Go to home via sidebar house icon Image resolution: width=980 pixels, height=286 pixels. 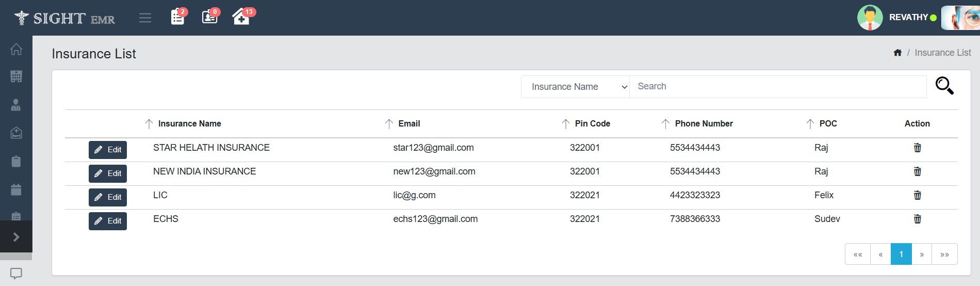[16, 49]
